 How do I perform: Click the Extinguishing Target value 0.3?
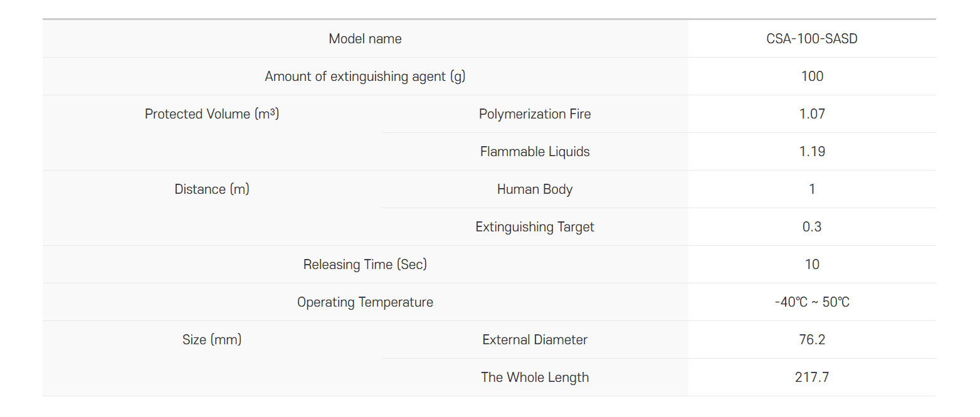click(811, 227)
